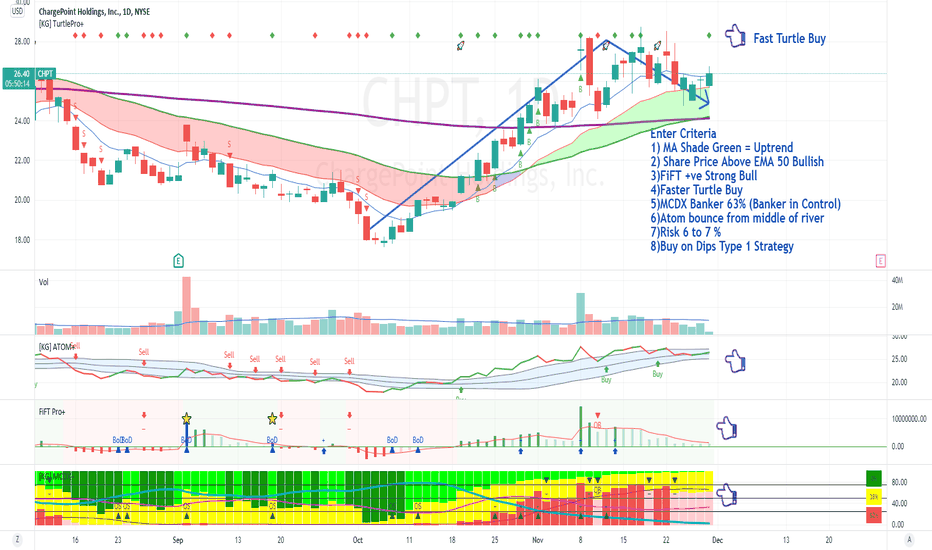
Task: Select the thumbs-up icon in the MCDX pane
Action: [726, 495]
